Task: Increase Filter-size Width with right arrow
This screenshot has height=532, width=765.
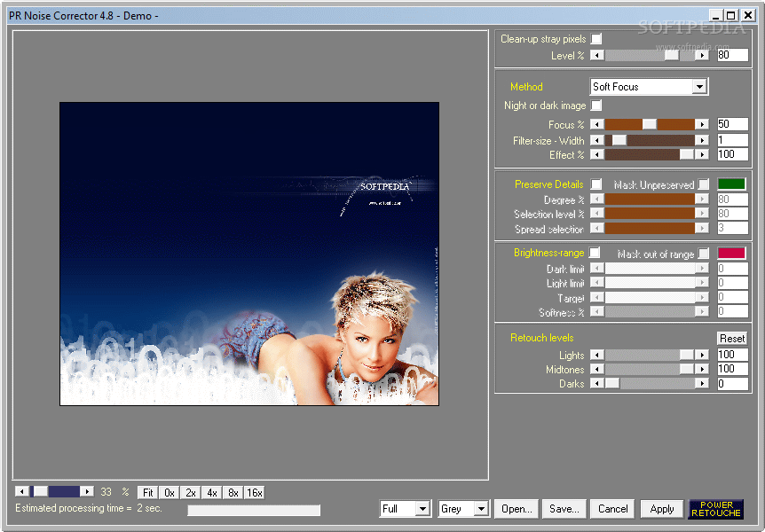Action: [702, 140]
